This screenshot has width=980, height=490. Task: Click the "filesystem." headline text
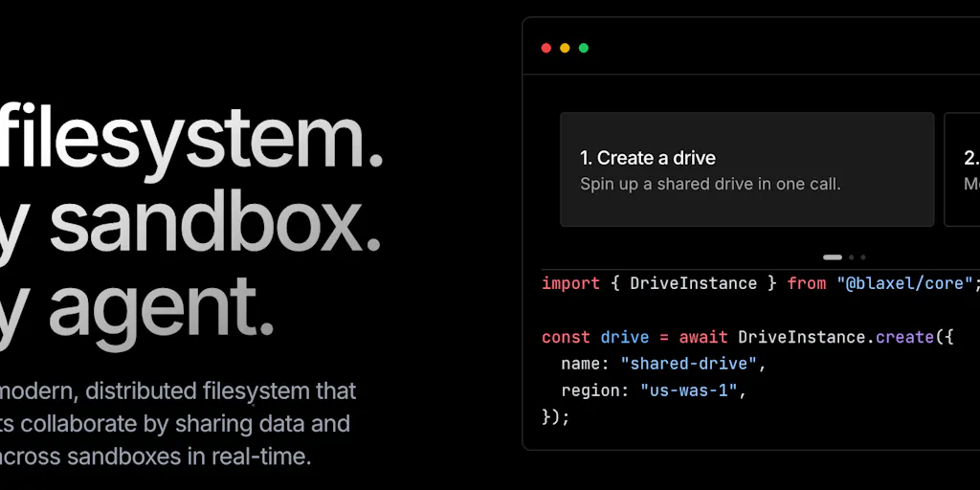190,144
